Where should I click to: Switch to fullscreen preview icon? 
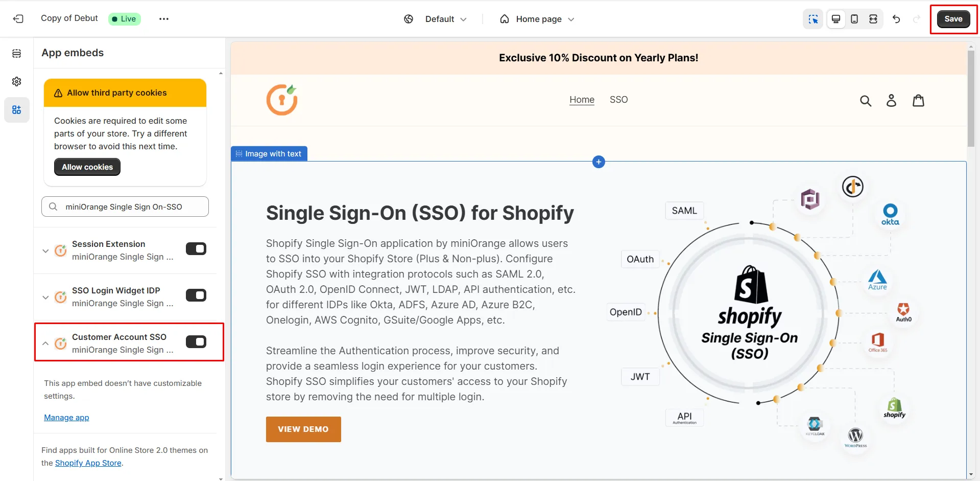(x=873, y=19)
